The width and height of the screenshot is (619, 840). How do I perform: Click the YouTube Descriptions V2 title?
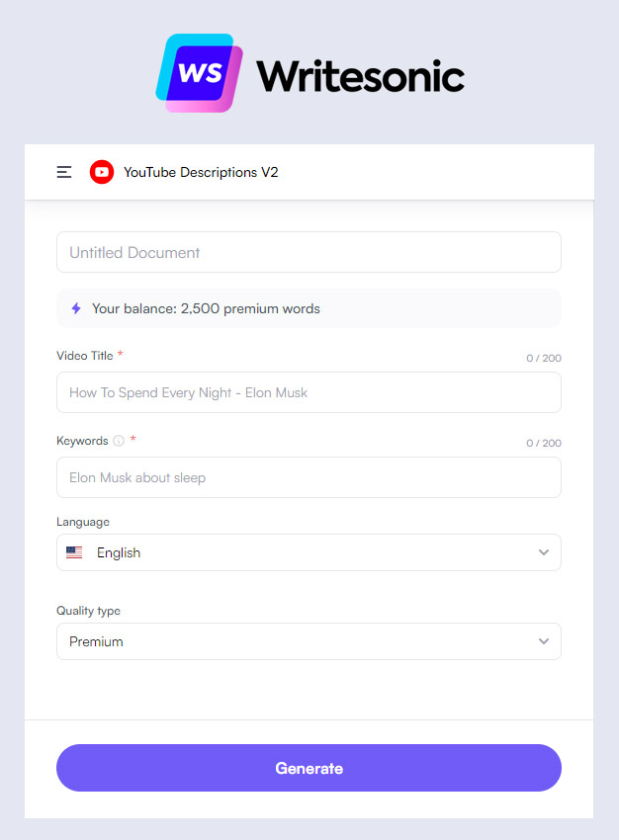coord(201,172)
